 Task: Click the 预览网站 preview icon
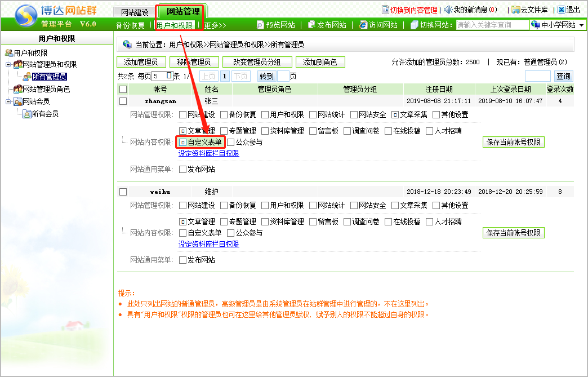pyautogui.click(x=260, y=25)
